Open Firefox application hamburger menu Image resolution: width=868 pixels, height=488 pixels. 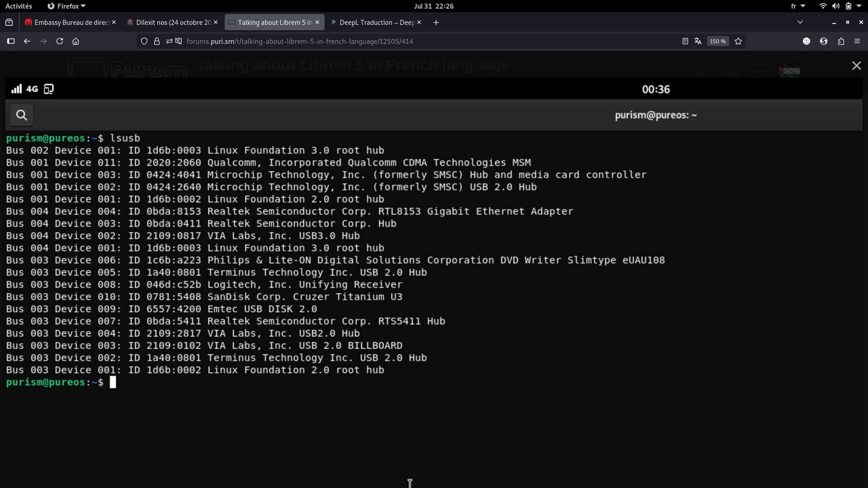point(857,41)
